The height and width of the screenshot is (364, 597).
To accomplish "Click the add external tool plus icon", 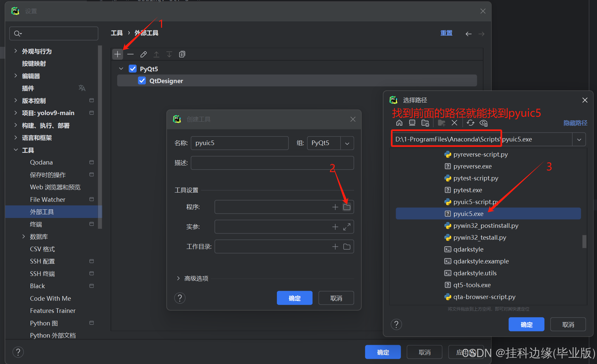I will click(x=117, y=54).
